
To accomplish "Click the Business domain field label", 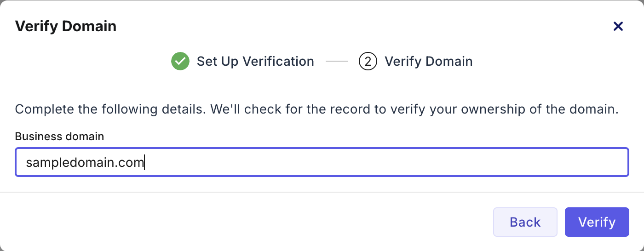I will point(59,136).
